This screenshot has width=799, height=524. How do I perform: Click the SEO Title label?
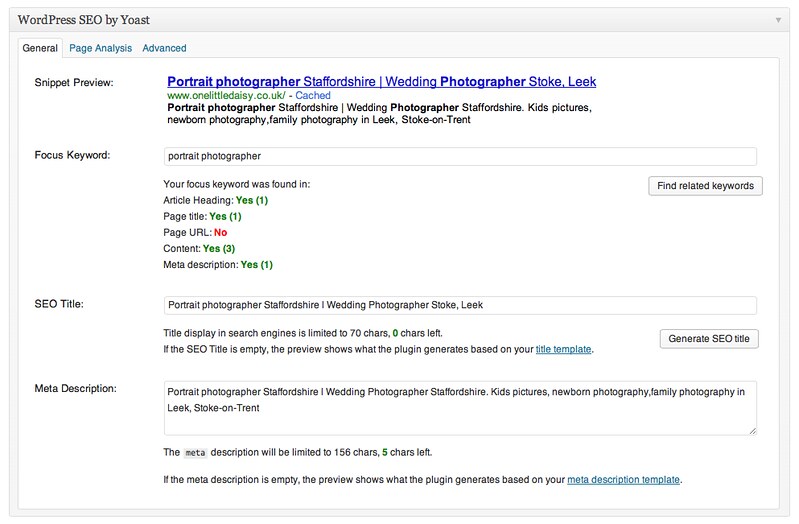(61, 304)
